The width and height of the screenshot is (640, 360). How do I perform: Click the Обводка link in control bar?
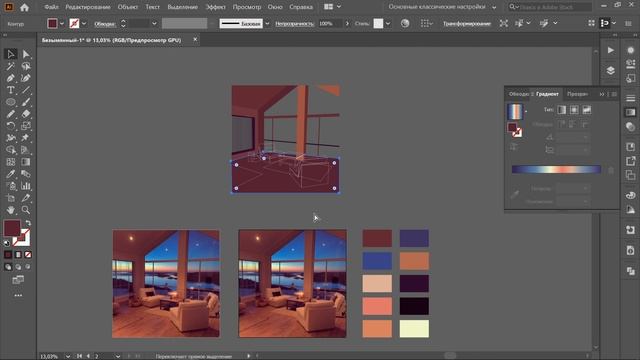click(105, 24)
